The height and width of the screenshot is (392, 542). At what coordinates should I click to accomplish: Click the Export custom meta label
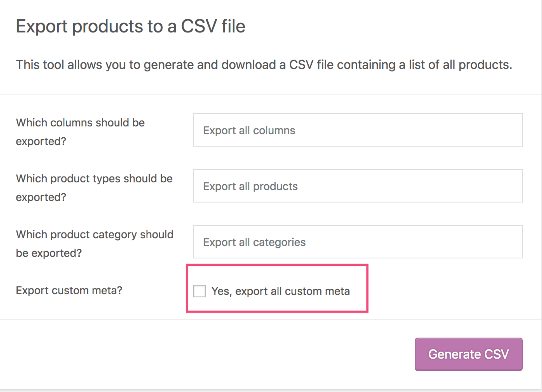click(x=69, y=291)
